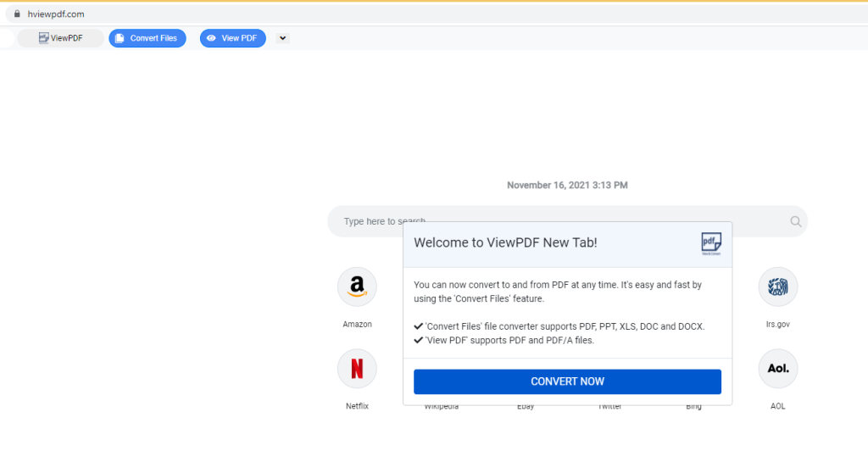Open the Bing shortcut label

click(x=693, y=407)
